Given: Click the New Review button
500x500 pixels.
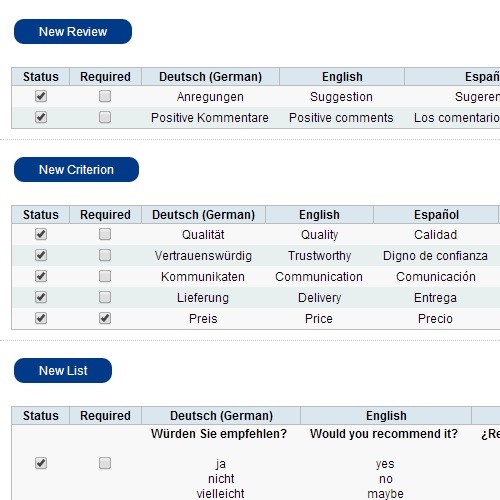Looking at the screenshot, I should click(73, 32).
